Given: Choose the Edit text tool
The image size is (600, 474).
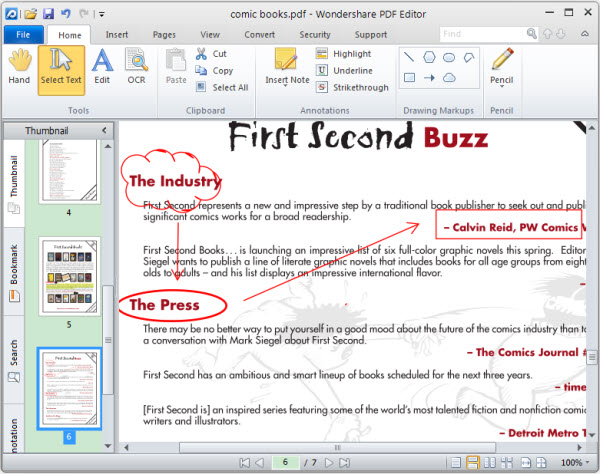Looking at the screenshot, I should pyautogui.click(x=102, y=67).
